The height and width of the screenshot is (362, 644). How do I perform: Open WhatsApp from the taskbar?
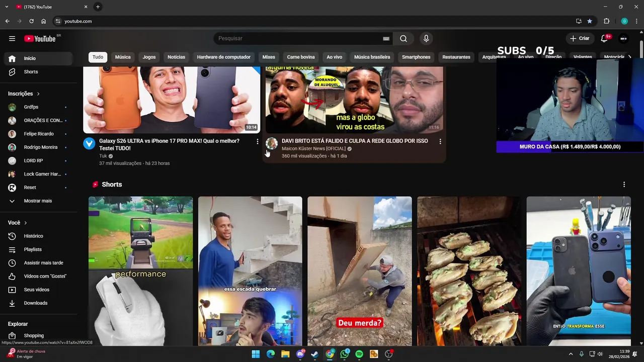tap(344, 354)
